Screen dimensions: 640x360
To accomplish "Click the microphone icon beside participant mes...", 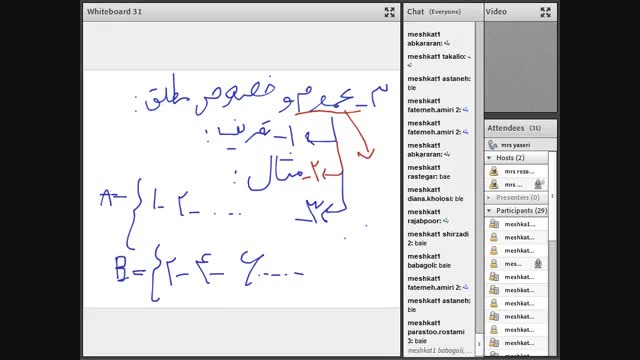I will click(538, 264).
